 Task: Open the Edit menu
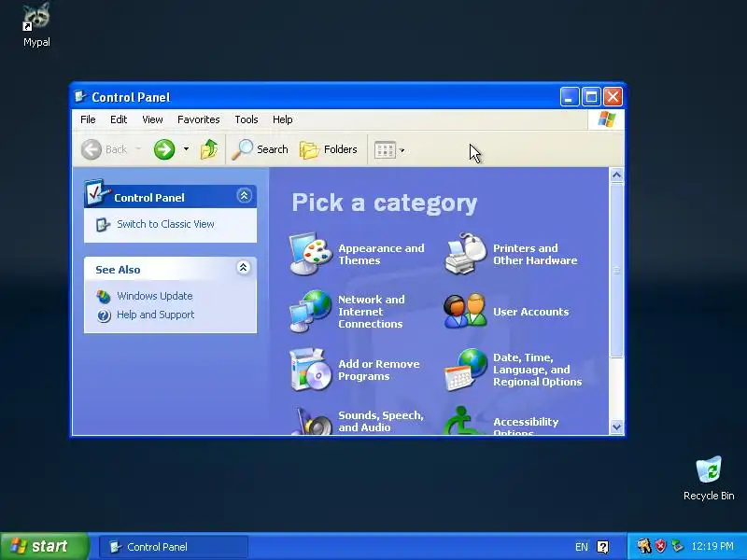[x=119, y=119]
